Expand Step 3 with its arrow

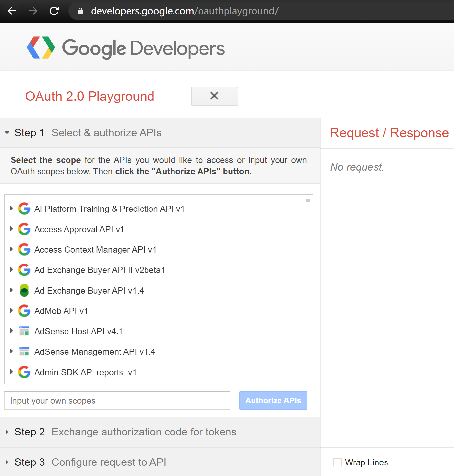pos(7,462)
